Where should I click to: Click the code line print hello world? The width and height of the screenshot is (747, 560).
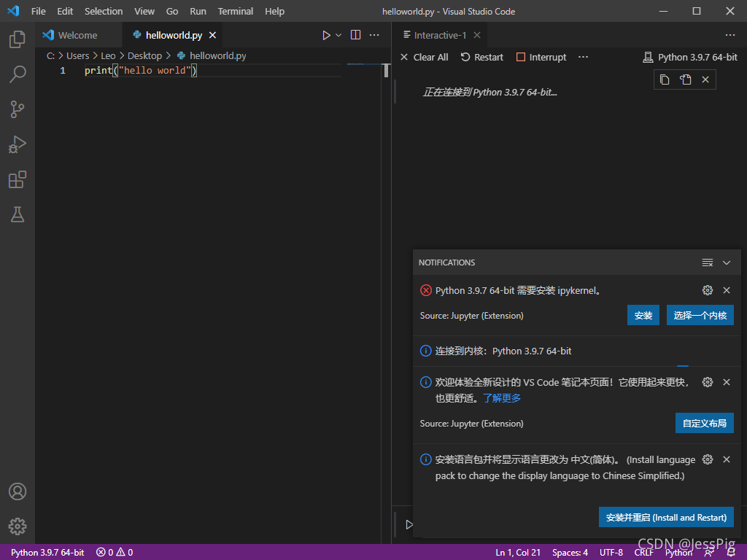(x=141, y=71)
